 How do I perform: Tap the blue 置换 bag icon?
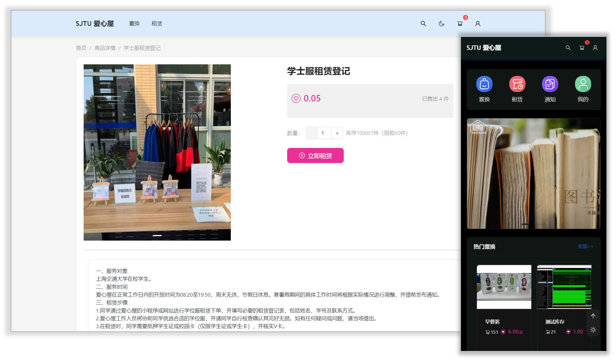(484, 84)
